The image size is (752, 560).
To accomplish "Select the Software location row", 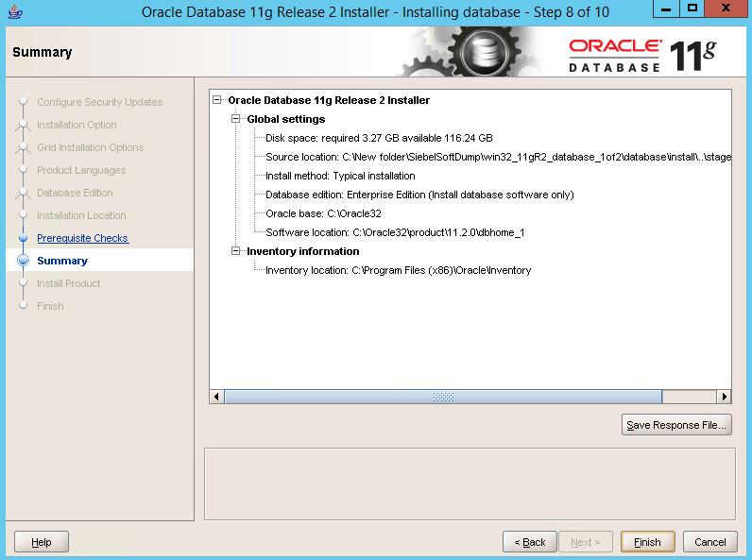I will tap(395, 232).
